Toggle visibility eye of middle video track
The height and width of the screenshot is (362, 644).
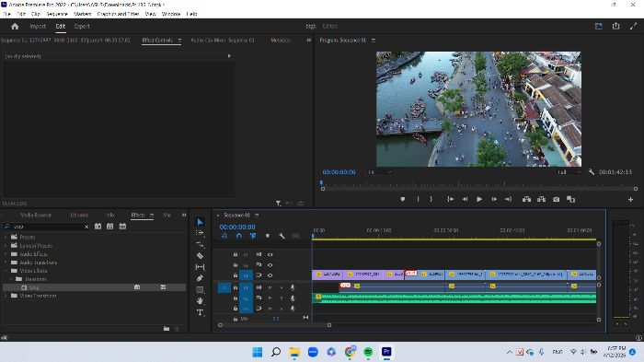(x=270, y=265)
